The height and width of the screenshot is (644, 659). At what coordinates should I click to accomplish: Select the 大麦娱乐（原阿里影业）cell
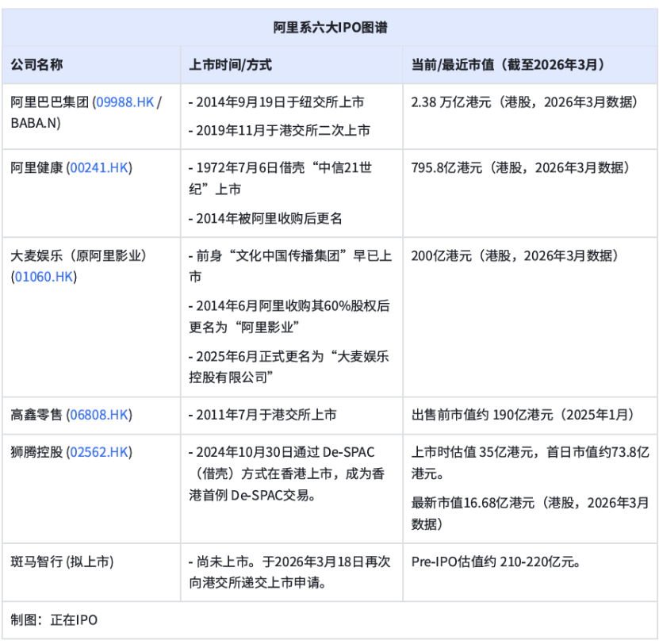[x=79, y=257]
